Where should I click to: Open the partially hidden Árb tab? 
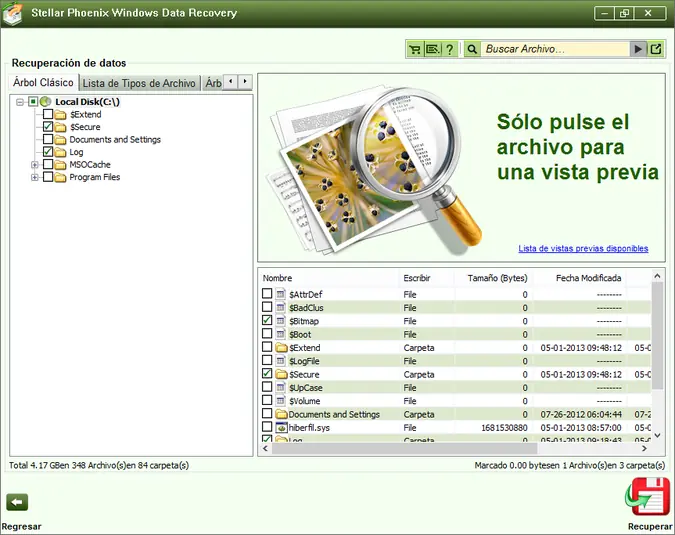pyautogui.click(x=213, y=83)
